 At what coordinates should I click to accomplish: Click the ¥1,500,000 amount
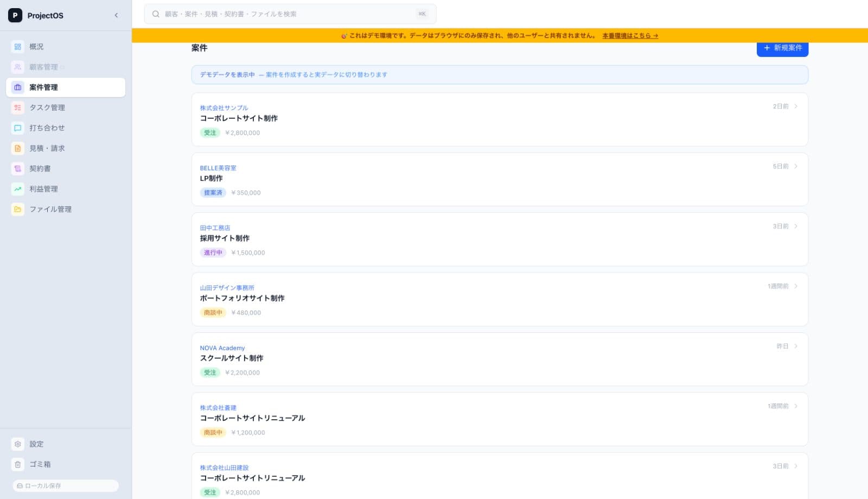[x=248, y=253]
